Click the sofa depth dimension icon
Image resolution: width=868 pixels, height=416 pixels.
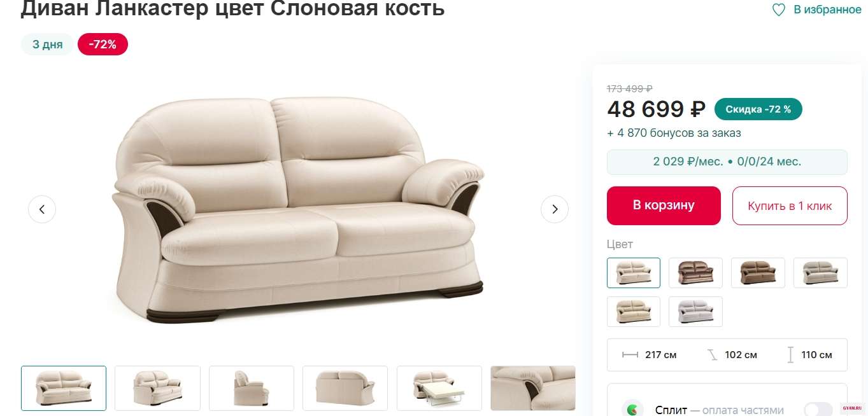click(x=713, y=355)
